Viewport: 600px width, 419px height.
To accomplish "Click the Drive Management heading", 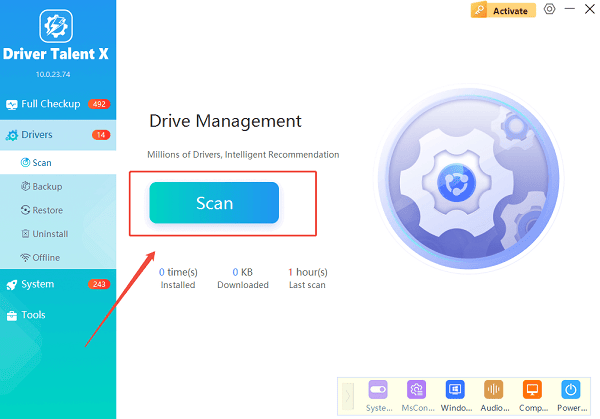I will (x=225, y=121).
